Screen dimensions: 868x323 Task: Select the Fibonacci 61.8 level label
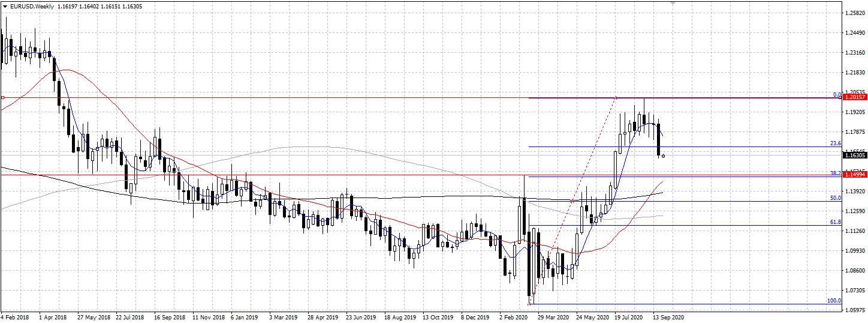(x=835, y=222)
